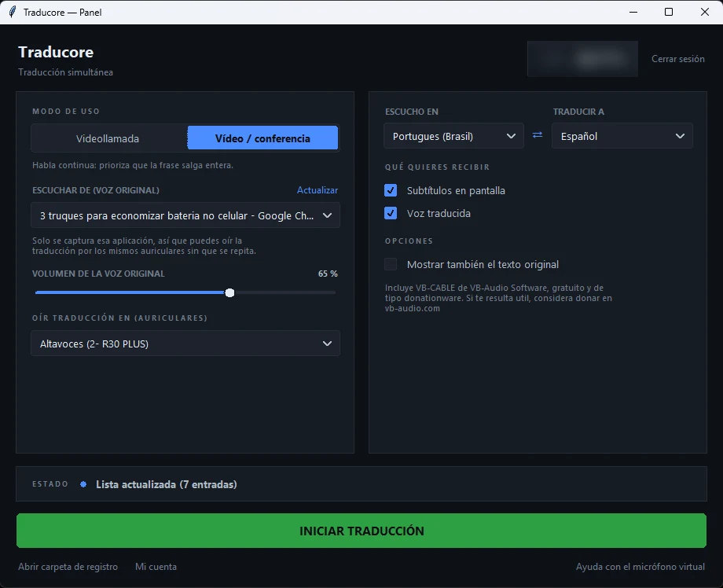Screen dimensions: 723x588
Task: Click the original voice volume slider handle
Action: coord(229,292)
